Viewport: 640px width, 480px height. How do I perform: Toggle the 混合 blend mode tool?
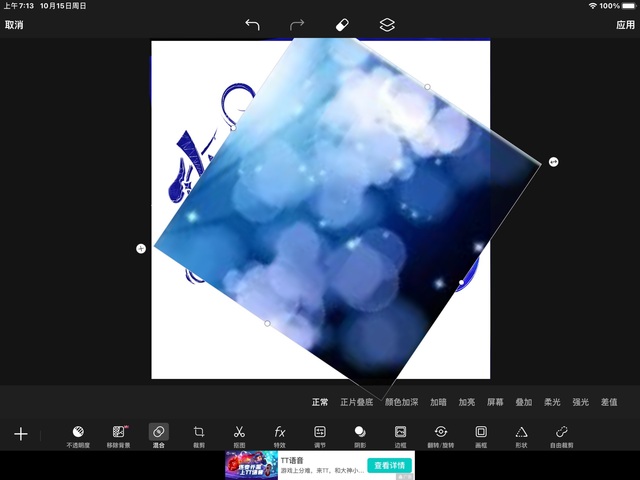tap(159, 434)
